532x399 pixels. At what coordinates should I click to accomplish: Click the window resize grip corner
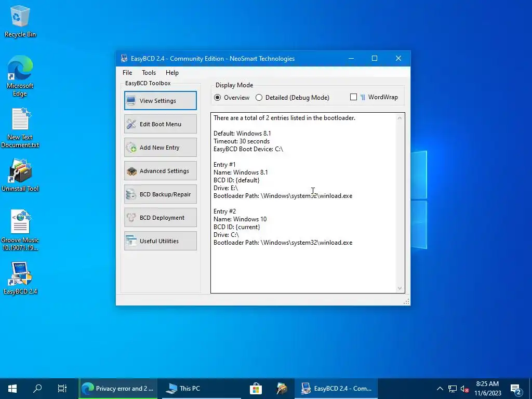coord(406,301)
